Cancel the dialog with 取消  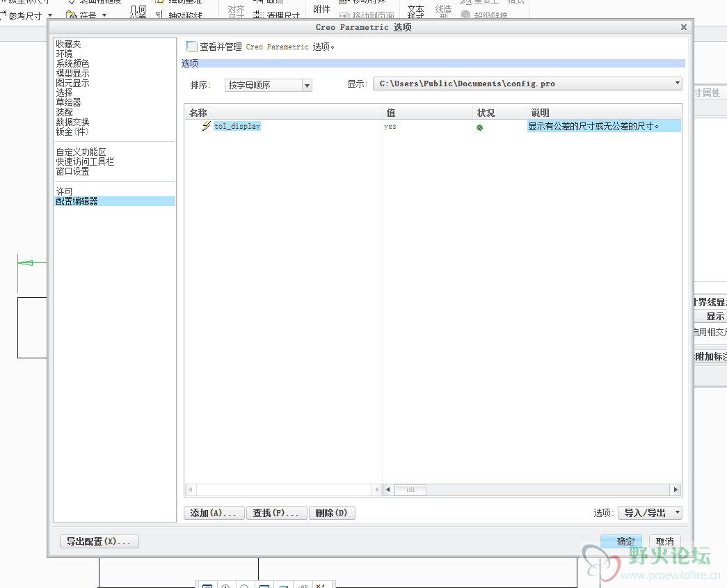664,541
